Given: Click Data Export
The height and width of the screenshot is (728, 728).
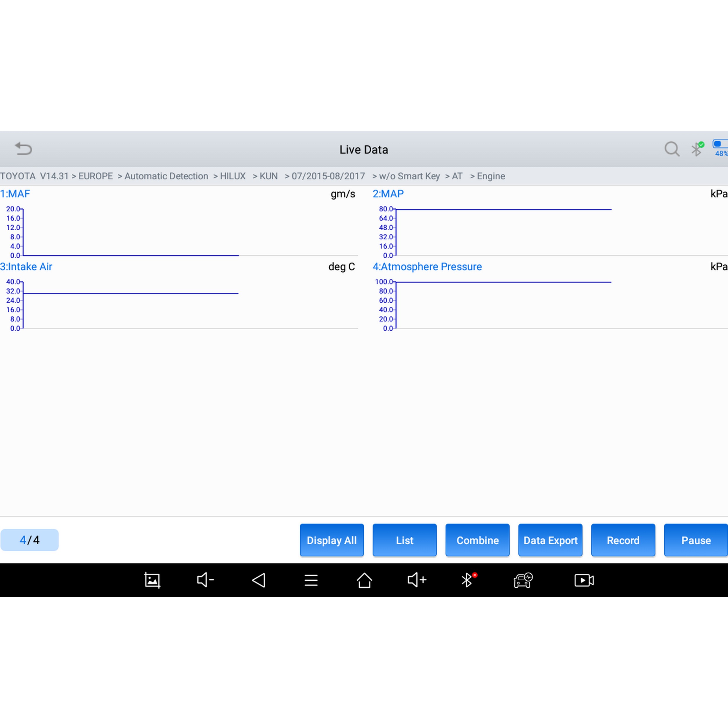Looking at the screenshot, I should point(550,540).
